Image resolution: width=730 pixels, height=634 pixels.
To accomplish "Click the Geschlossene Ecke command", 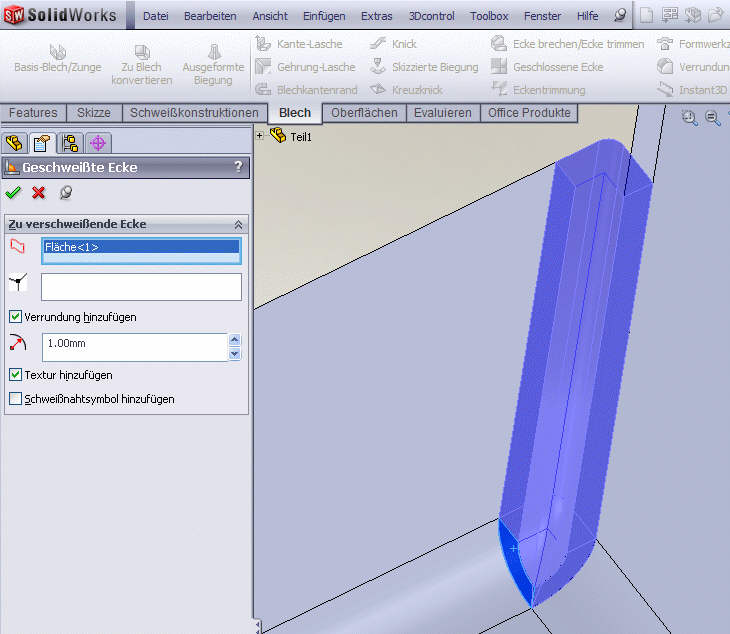I will 557,67.
